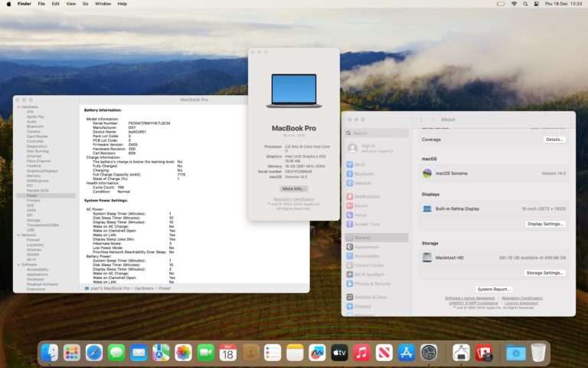This screenshot has width=588, height=368.
Task: Click the back arrow in System Settings toolbar
Action: point(421,120)
